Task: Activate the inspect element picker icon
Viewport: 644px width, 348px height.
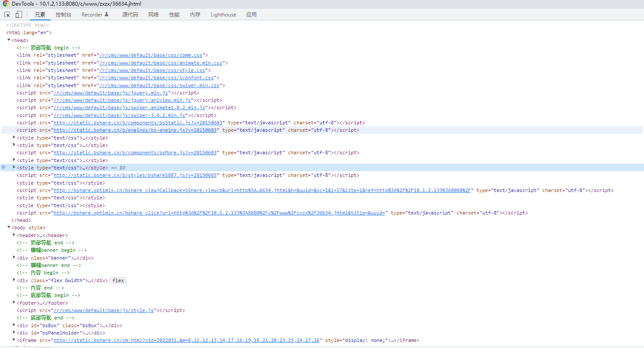Action: coord(7,14)
